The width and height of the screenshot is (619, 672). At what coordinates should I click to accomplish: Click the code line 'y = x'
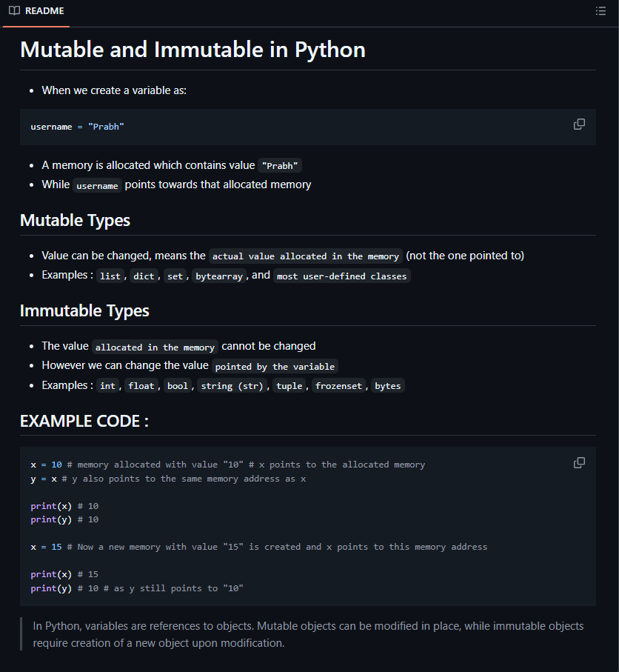[x=168, y=479]
